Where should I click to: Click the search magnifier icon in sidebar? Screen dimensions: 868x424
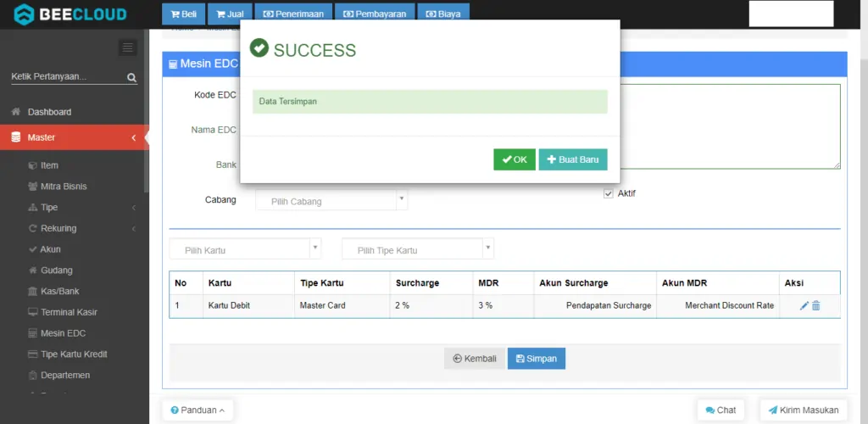131,77
